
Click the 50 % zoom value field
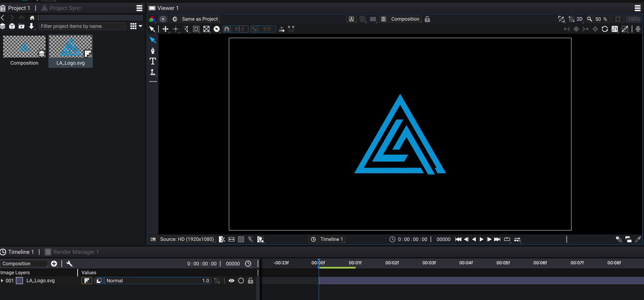(602, 19)
